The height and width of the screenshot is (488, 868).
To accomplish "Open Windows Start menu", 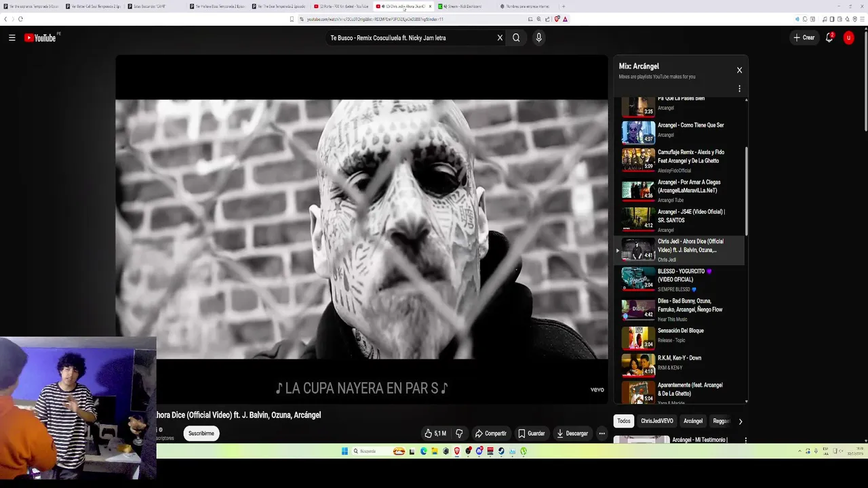I will tap(344, 451).
